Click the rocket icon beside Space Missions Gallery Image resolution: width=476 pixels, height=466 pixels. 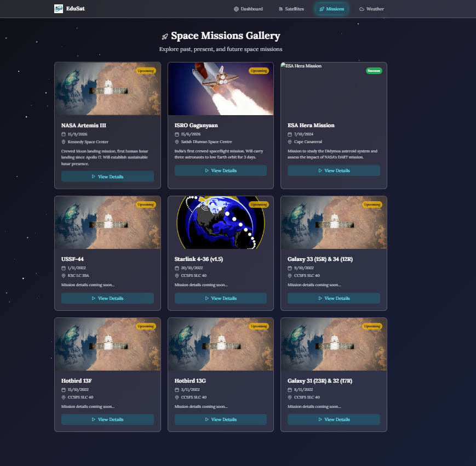(x=164, y=37)
